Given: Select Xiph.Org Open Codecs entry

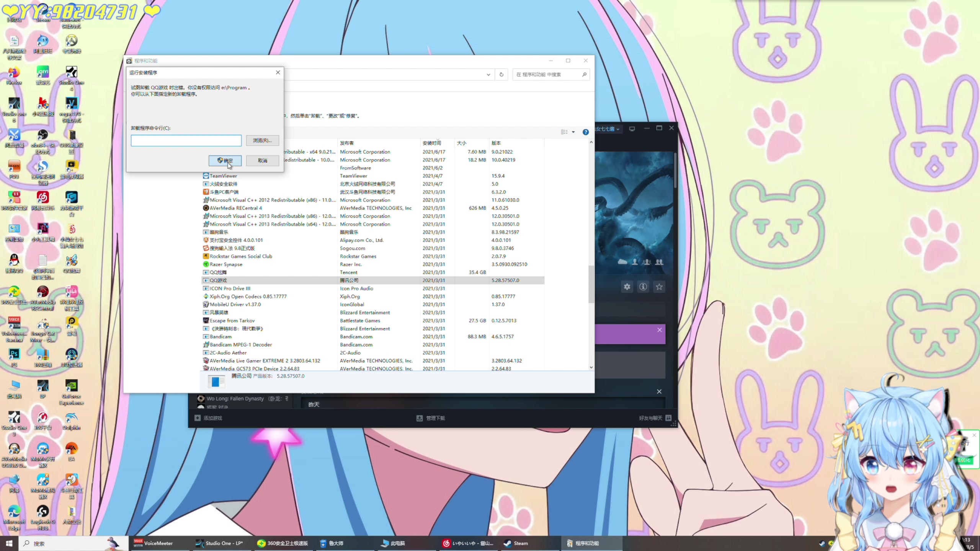Looking at the screenshot, I should click(x=248, y=297).
